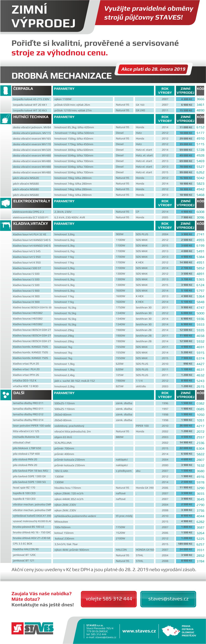Click 'vyhledávač kabelů DIGICAT 200' row name
Viewport: 206px width, 644px height.
[x=32, y=516]
